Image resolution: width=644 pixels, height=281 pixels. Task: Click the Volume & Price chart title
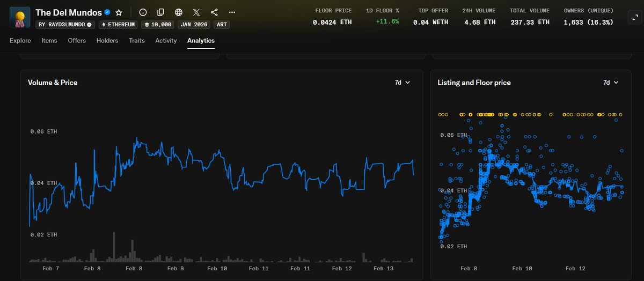(53, 83)
